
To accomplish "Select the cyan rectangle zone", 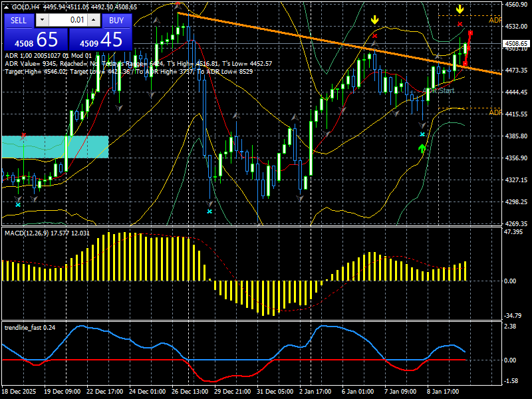I will 55,146.
